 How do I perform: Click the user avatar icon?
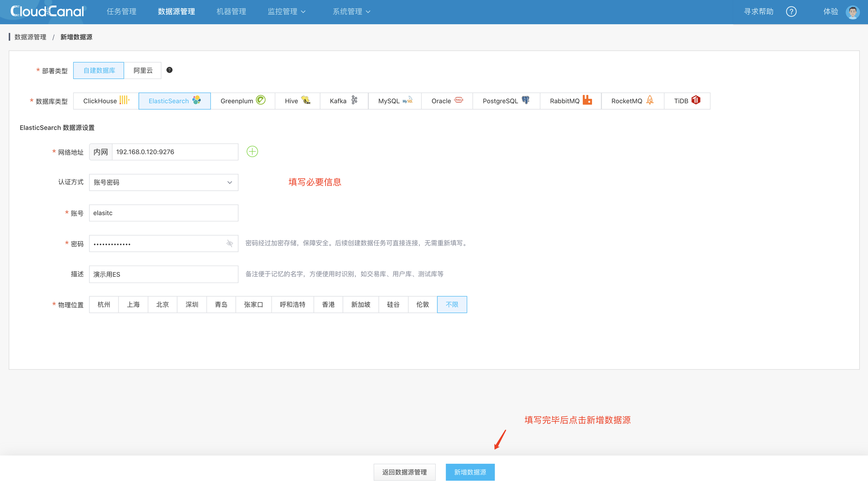(x=853, y=12)
